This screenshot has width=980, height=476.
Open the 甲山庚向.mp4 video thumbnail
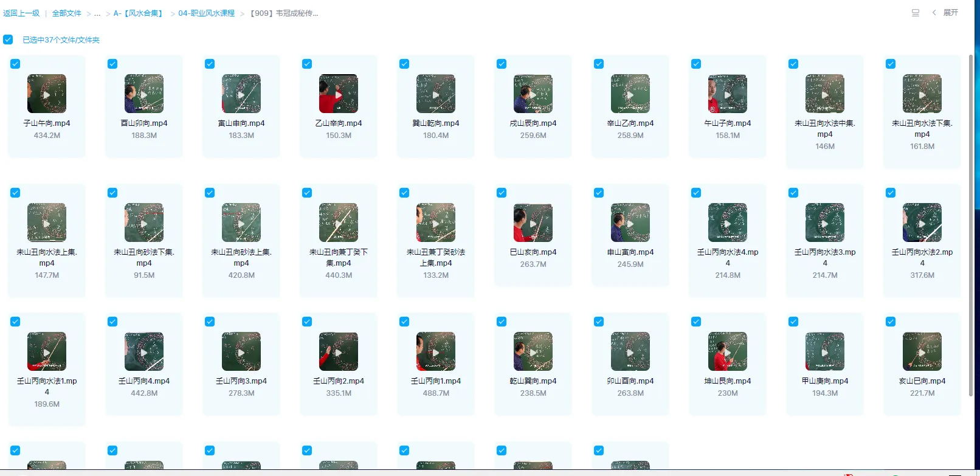coord(825,351)
